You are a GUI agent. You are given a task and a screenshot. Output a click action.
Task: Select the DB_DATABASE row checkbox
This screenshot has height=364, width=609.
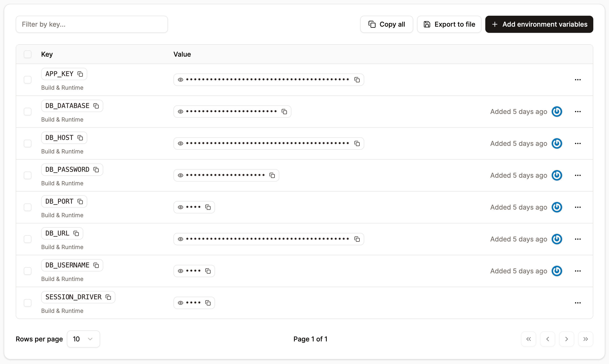[x=27, y=111]
